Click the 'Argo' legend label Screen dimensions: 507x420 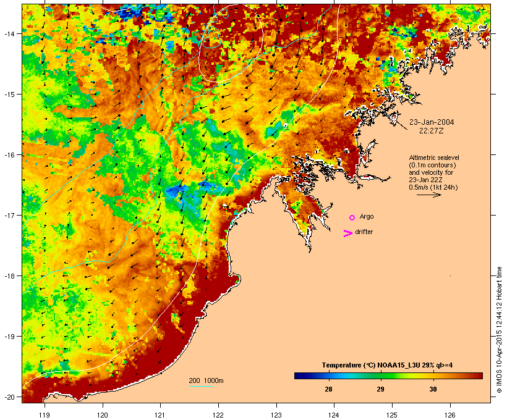(367, 216)
